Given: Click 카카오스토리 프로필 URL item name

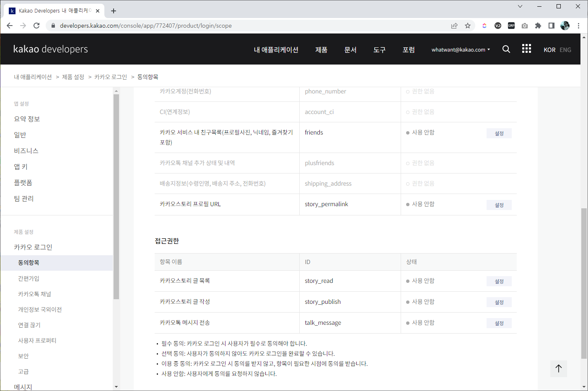Looking at the screenshot, I should 190,204.
